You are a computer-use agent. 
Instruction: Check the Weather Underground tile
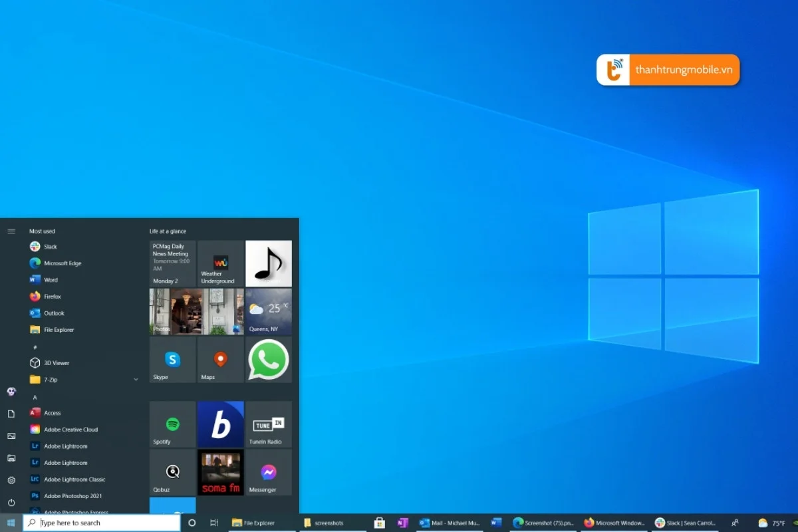220,263
